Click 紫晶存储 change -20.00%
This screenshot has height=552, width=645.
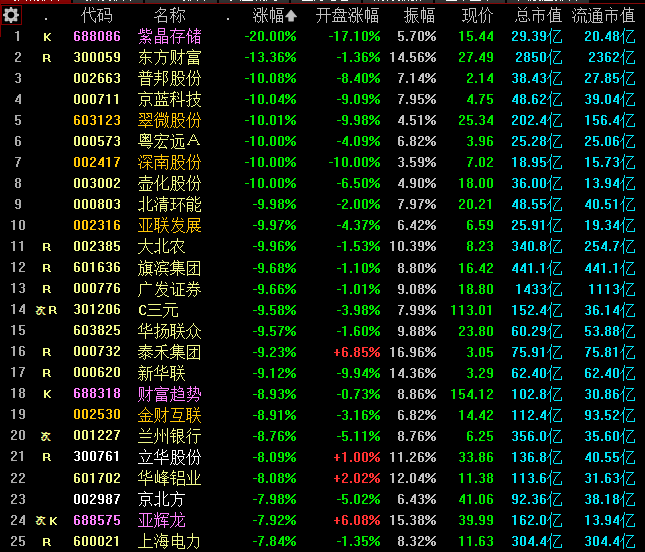(270, 36)
